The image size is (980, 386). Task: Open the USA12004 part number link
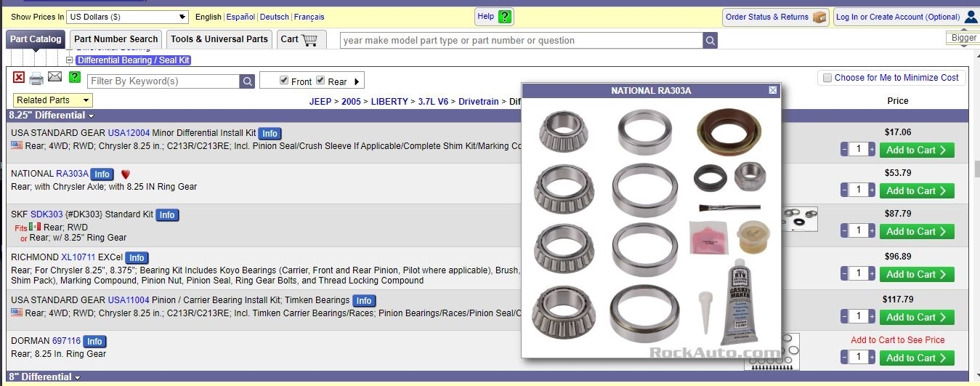[129, 133]
